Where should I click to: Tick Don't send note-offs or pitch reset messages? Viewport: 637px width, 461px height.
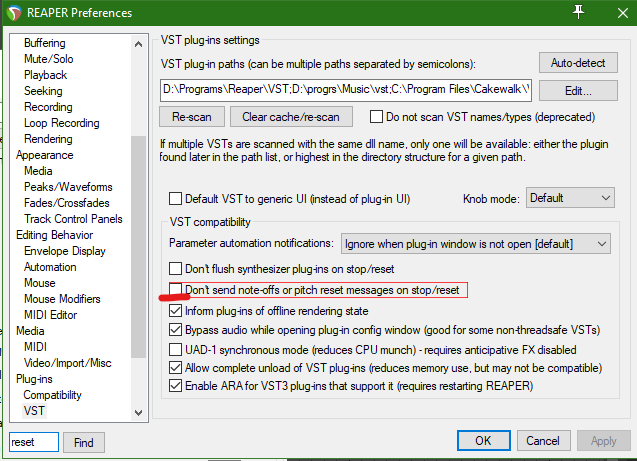pos(176,289)
